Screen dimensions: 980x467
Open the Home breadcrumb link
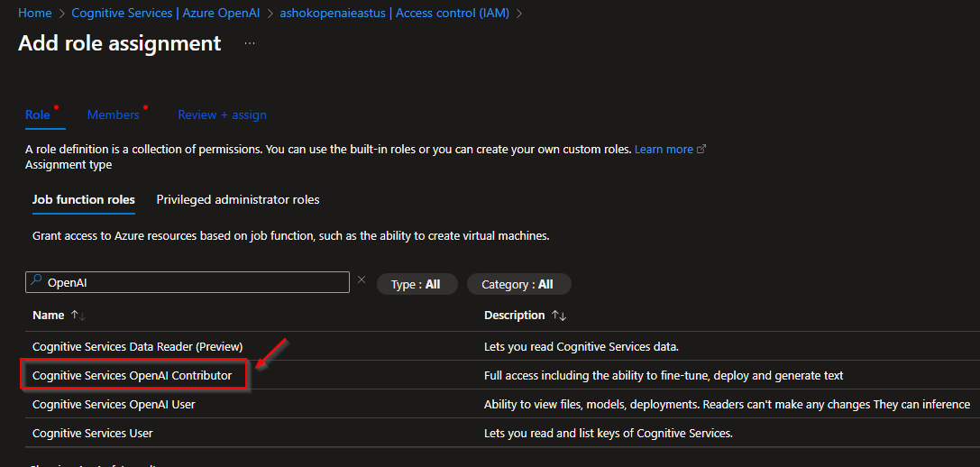click(35, 13)
